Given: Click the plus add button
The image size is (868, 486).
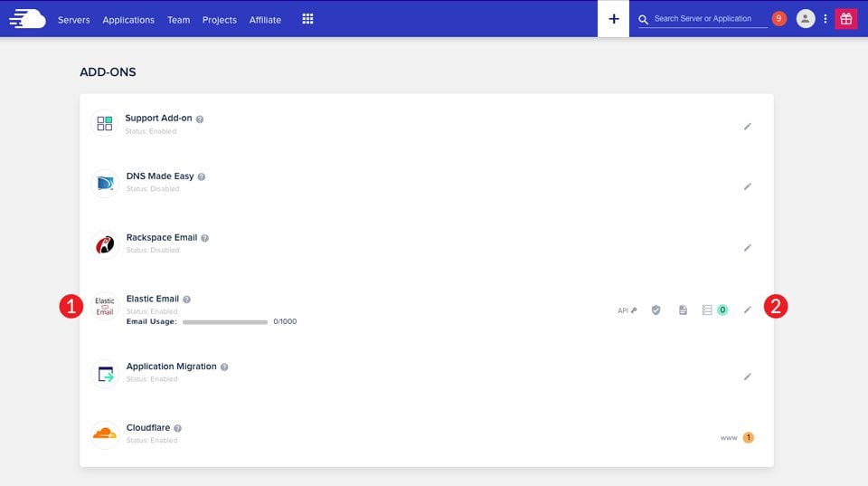Looking at the screenshot, I should point(613,19).
